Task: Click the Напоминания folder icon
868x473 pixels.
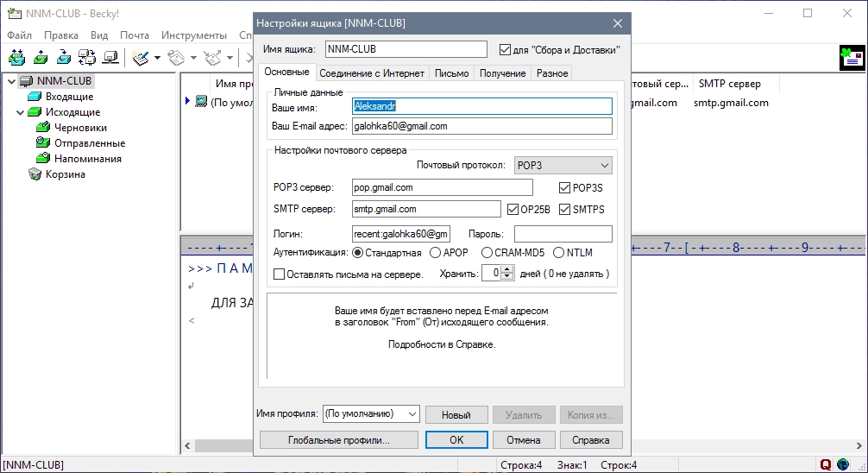Action: (43, 159)
